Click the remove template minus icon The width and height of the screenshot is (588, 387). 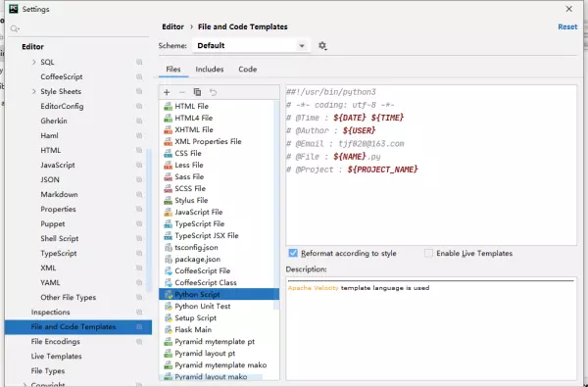182,92
